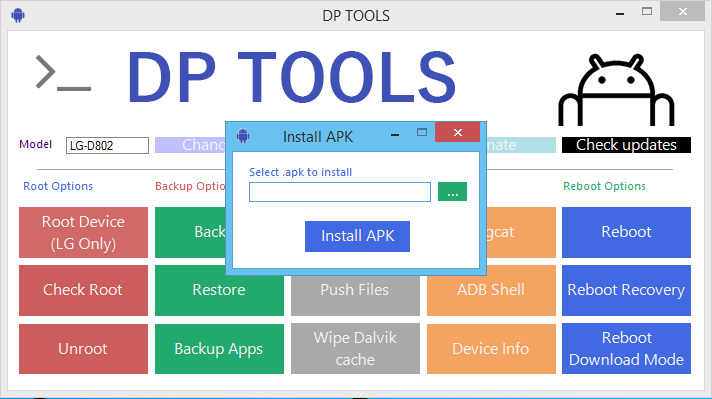Click the Install APK blue button
The width and height of the screenshot is (712, 399).
(x=357, y=236)
